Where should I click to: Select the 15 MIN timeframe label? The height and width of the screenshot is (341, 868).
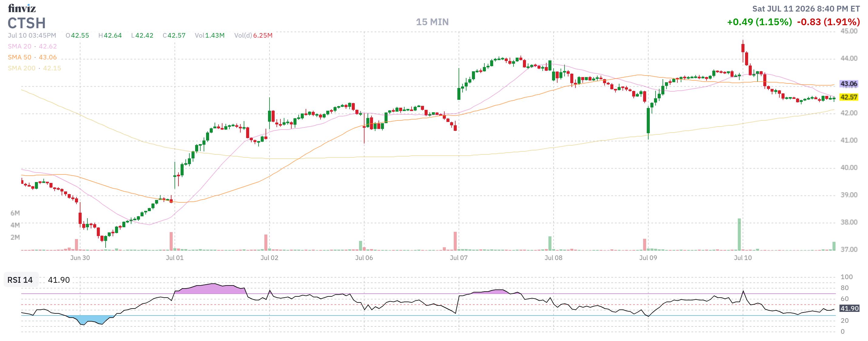[432, 22]
